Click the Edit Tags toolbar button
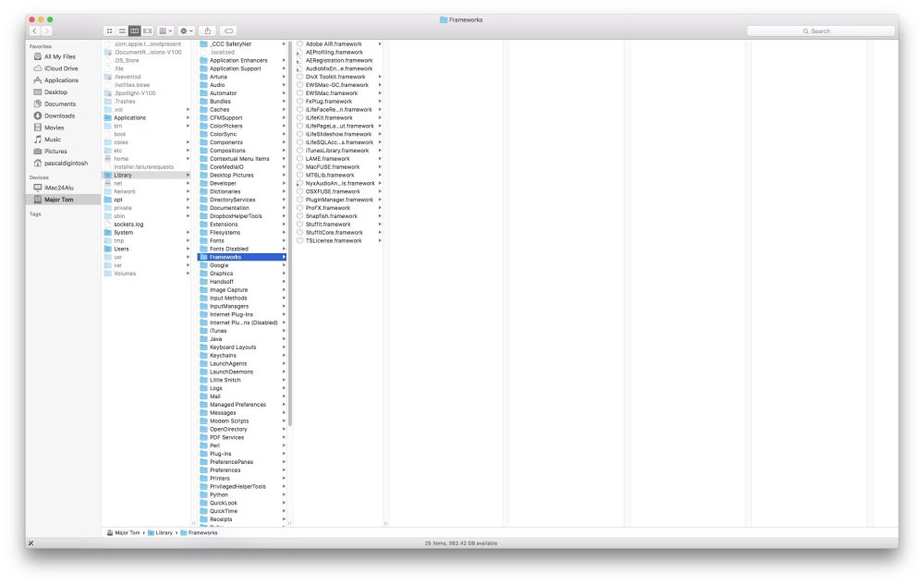The width and height of the screenshot is (924, 585). click(228, 30)
